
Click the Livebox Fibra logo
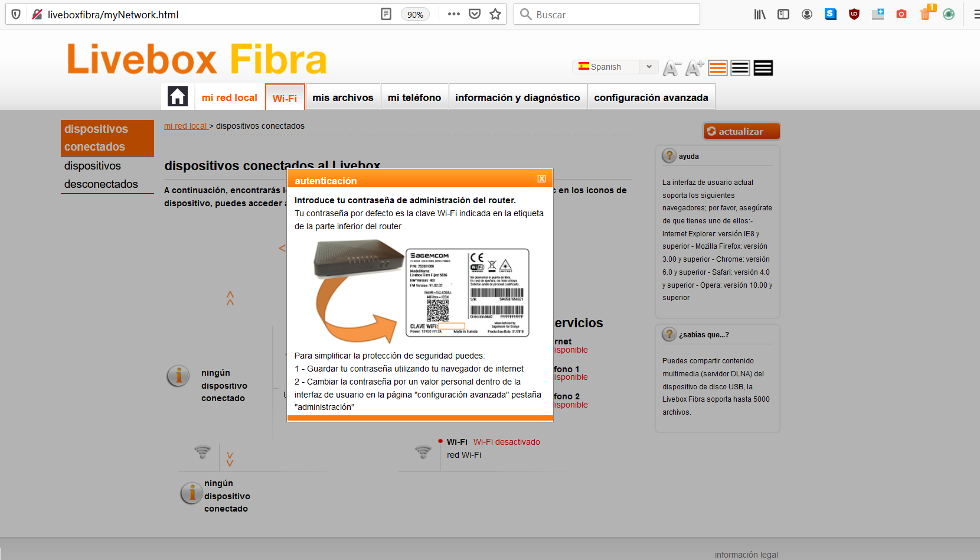[197, 59]
